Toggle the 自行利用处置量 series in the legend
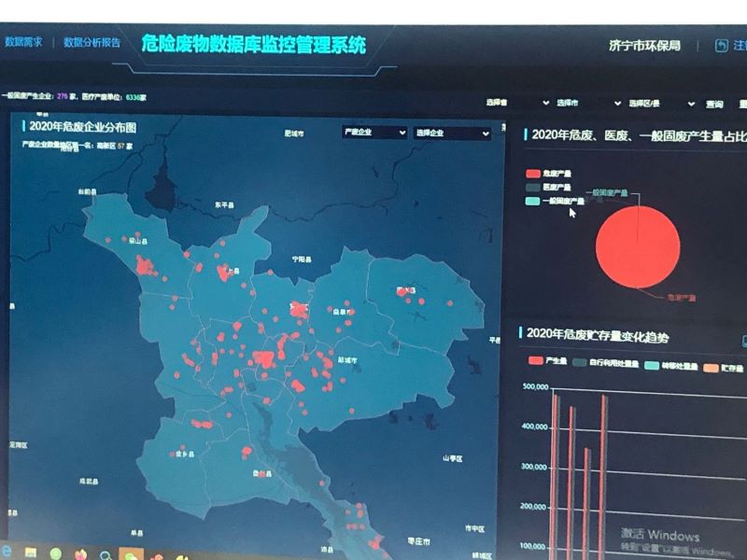This screenshot has width=747, height=560. coord(605,363)
